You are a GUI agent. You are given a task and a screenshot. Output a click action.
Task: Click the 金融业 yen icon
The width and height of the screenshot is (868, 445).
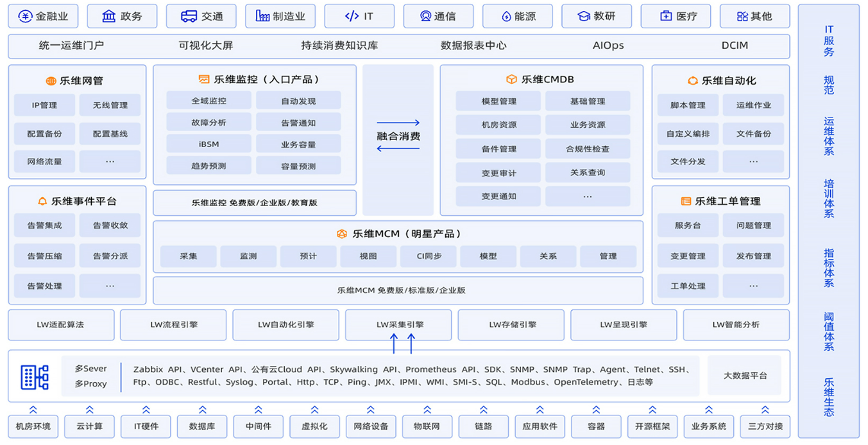(26, 16)
